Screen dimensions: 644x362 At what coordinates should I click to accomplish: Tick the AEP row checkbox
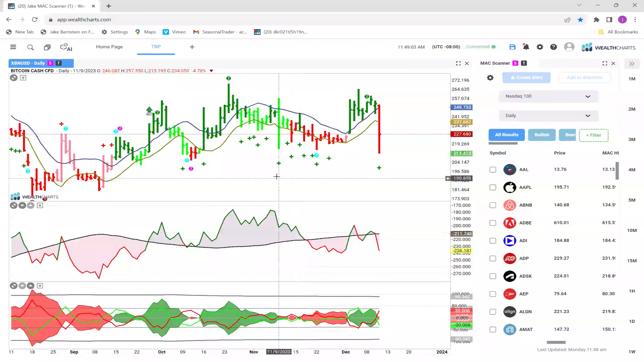(x=493, y=294)
